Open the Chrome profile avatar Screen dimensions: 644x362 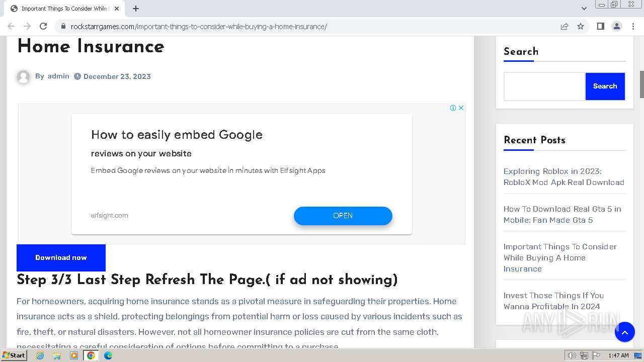[616, 26]
